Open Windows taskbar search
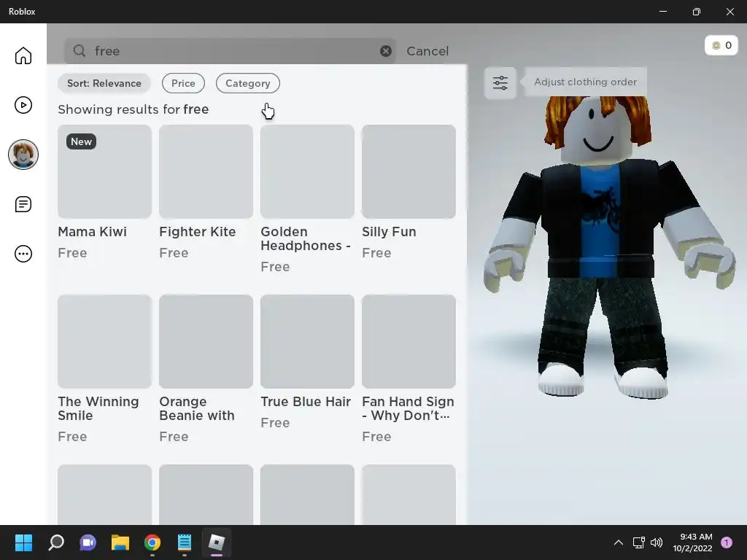The height and width of the screenshot is (560, 747). click(56, 542)
